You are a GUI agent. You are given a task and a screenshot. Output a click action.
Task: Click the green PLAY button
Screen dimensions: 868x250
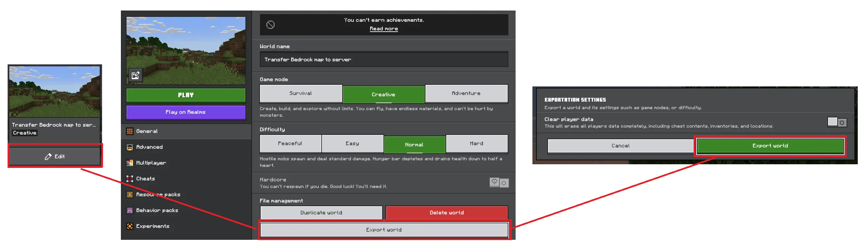(186, 95)
